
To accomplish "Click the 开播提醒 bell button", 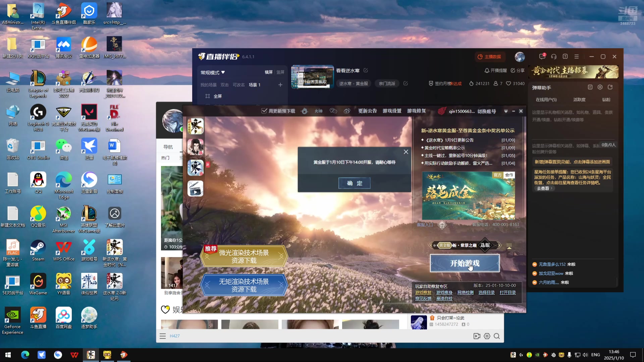I will click(495, 70).
